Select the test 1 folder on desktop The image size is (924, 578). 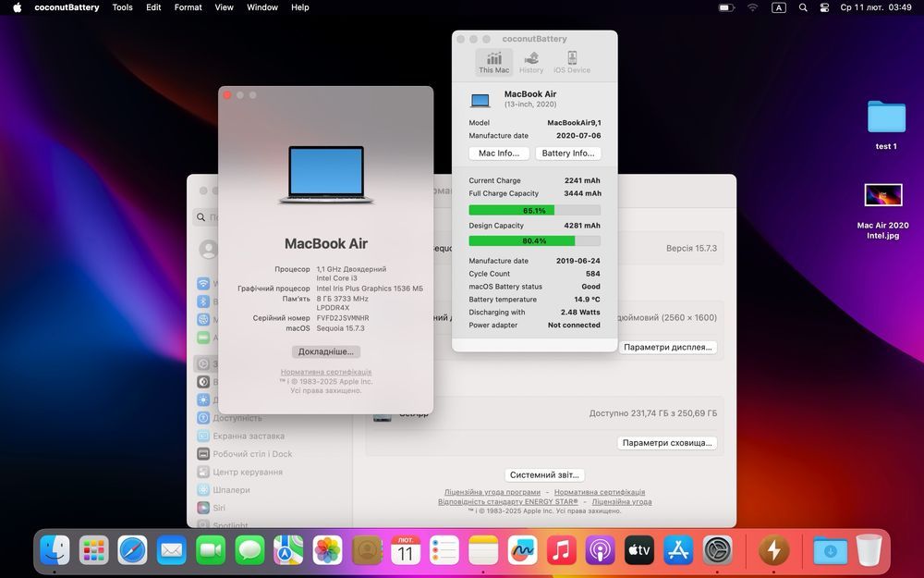click(x=886, y=125)
